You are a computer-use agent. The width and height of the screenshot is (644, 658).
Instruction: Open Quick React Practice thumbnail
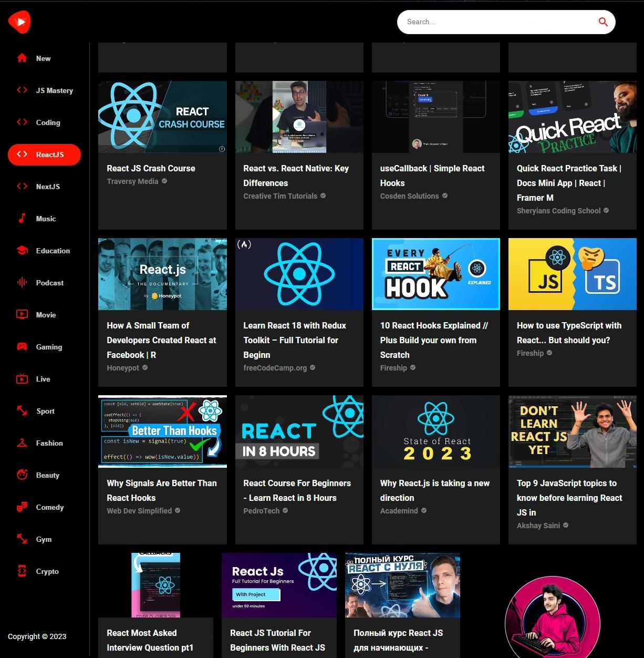tap(573, 117)
